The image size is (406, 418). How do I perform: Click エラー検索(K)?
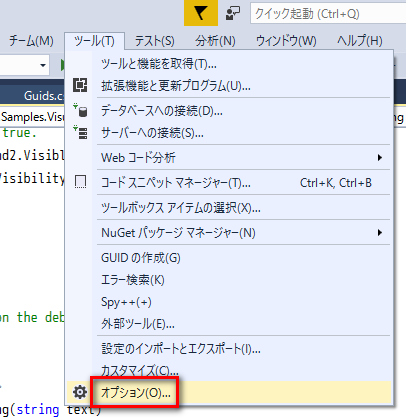[228, 280]
